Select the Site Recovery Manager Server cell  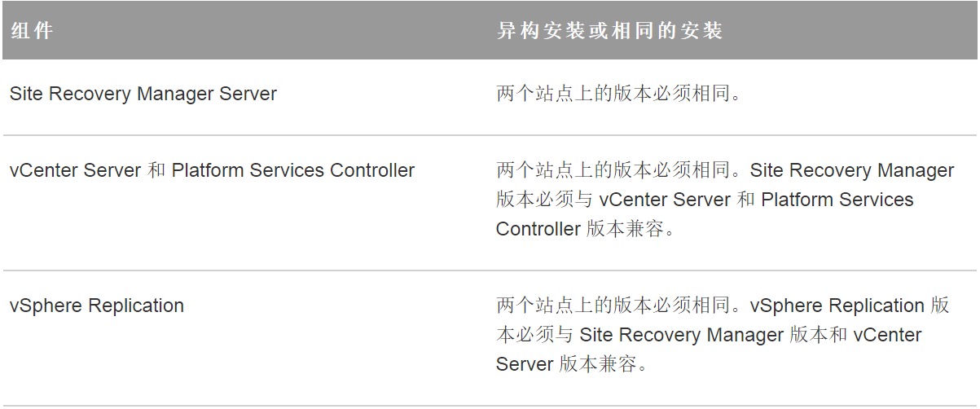[143, 94]
